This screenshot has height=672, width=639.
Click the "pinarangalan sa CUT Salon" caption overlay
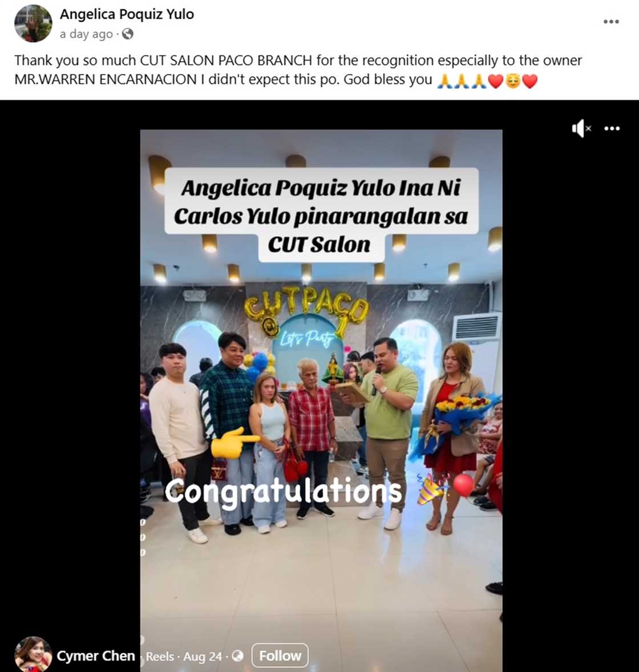(321, 215)
